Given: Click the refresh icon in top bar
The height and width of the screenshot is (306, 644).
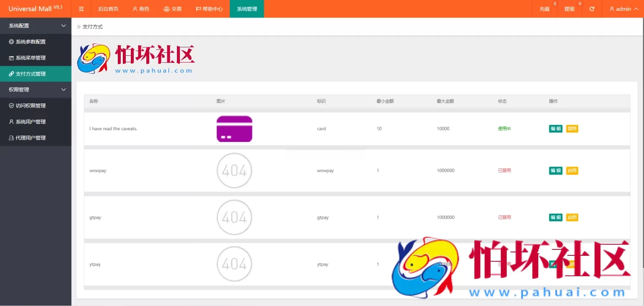Looking at the screenshot, I should [x=592, y=9].
